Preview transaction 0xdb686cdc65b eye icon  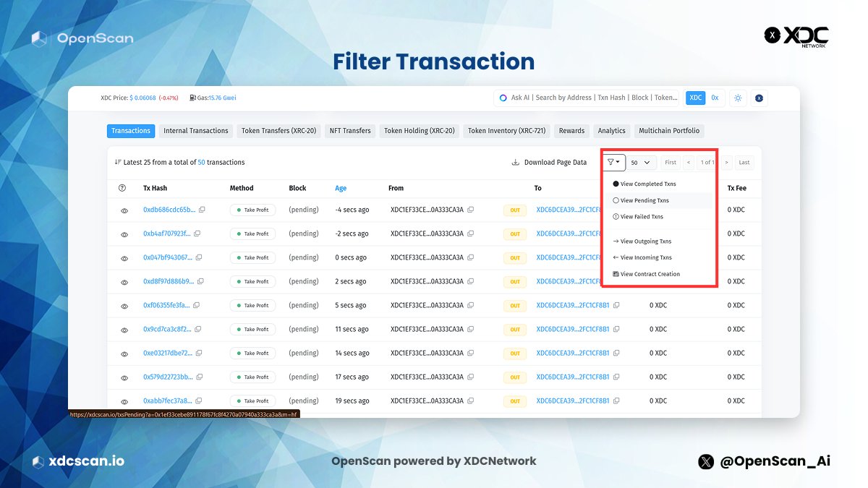coord(124,210)
